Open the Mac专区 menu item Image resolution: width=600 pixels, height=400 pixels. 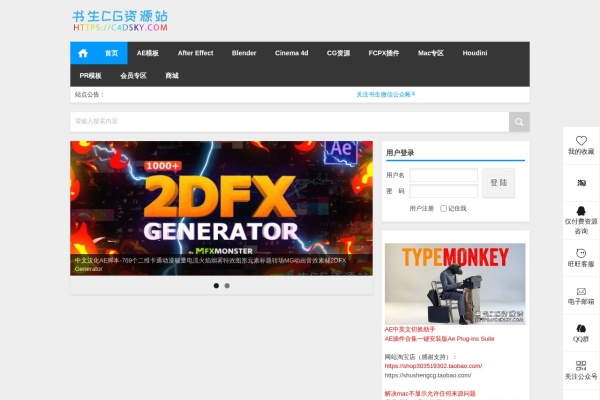[x=431, y=53]
